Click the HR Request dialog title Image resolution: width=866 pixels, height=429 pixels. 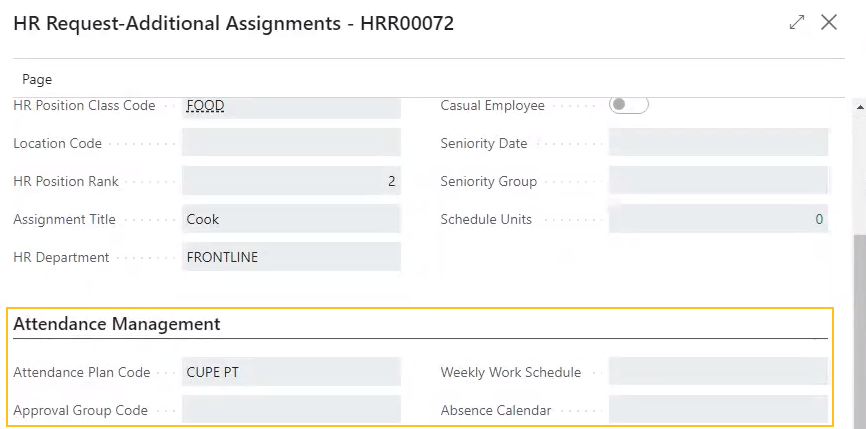[234, 23]
